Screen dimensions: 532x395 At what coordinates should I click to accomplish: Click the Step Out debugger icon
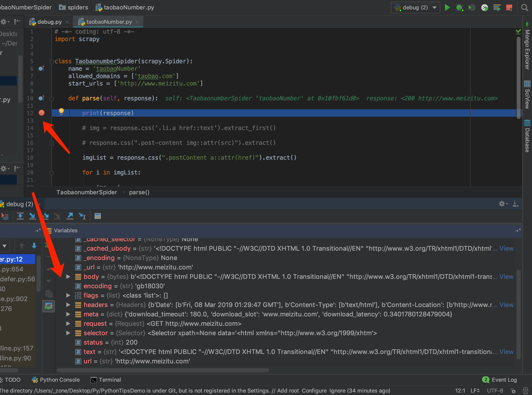pos(70,216)
